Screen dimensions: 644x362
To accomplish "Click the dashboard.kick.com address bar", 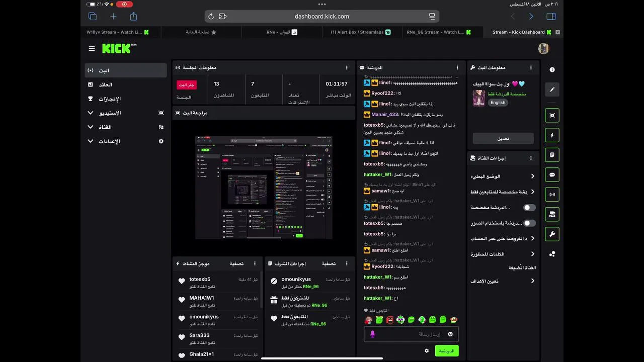I will (322, 17).
